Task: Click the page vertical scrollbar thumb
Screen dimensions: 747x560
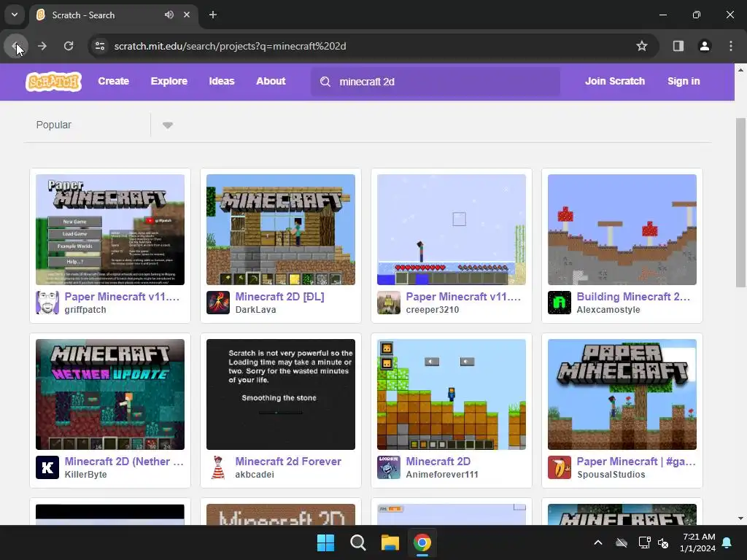Action: (x=741, y=203)
